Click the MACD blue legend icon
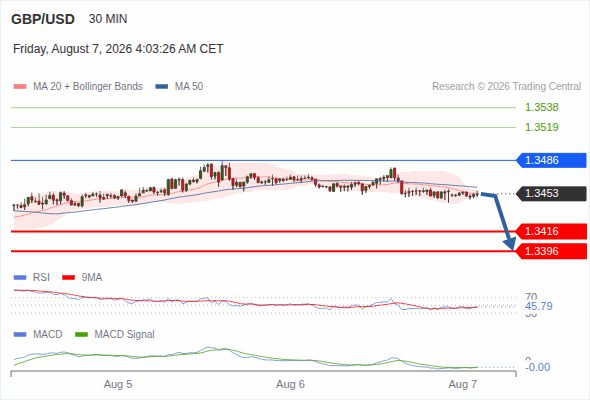 (x=20, y=335)
